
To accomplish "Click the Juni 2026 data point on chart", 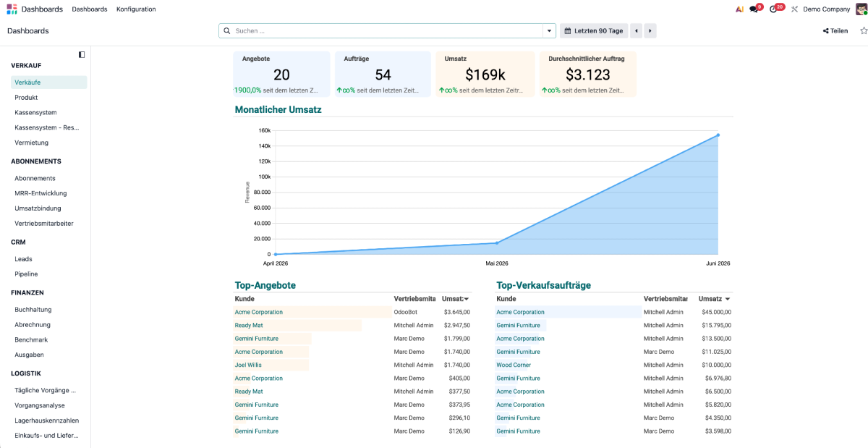I will [718, 135].
